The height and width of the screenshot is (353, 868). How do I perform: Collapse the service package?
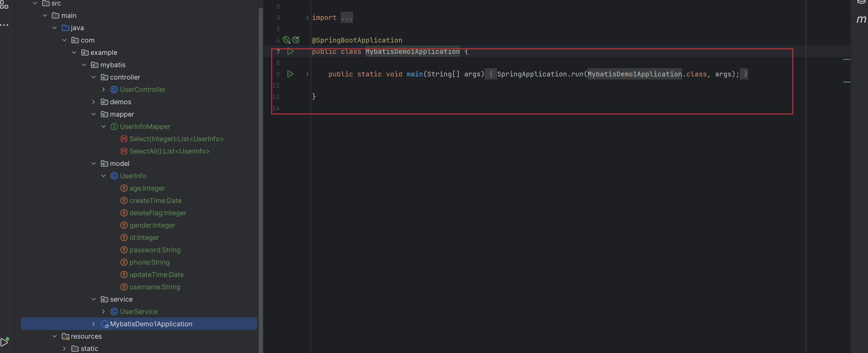pos(94,299)
